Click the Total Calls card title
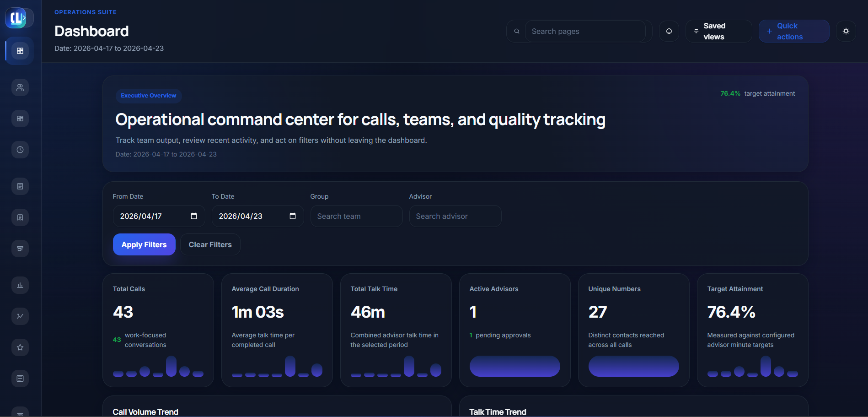The height and width of the screenshot is (417, 868). click(129, 289)
